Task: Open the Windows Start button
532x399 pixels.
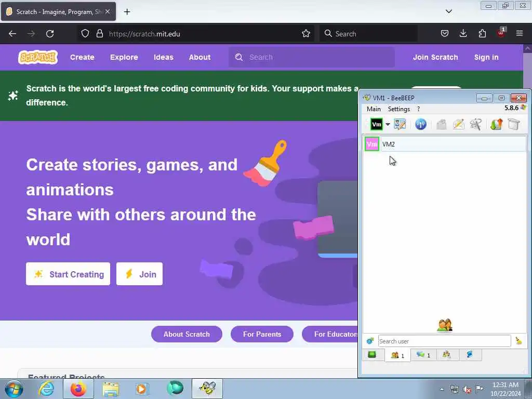Action: [x=14, y=389]
